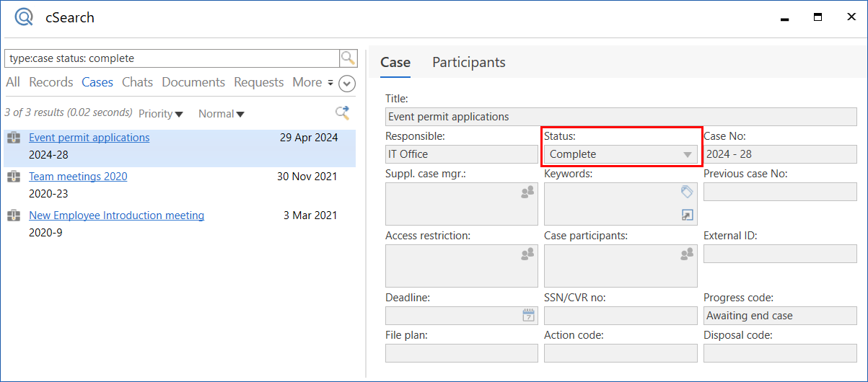Switch to the Case tab
Viewport: 868px width, 382px height.
pos(395,63)
